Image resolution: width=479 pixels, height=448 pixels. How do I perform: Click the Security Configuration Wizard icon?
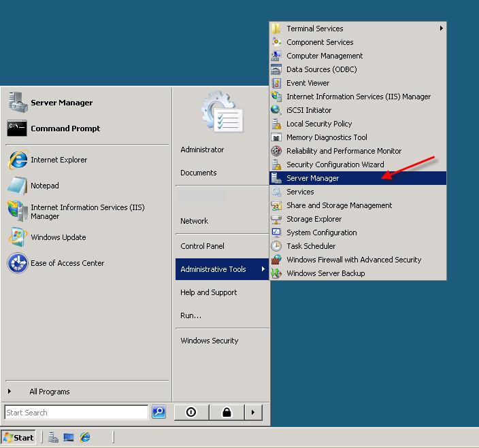click(x=276, y=165)
